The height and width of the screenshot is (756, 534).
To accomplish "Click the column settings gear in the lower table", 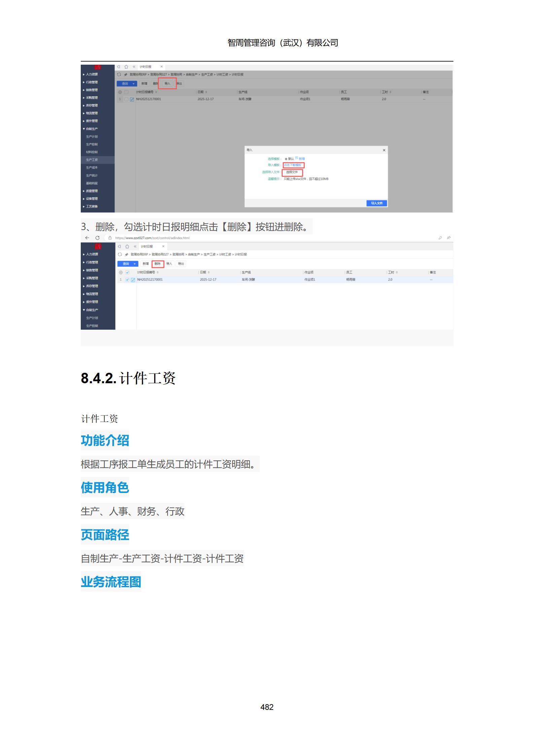I will coord(121,272).
